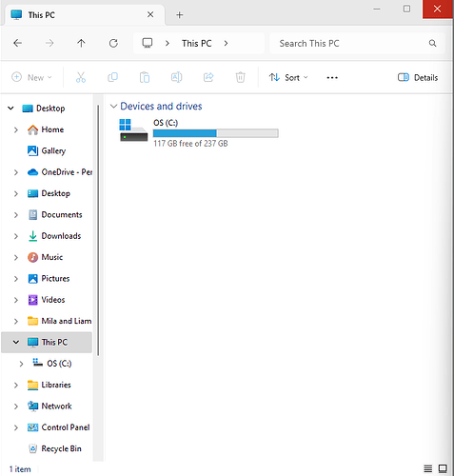
Task: Click the Delete trash icon
Action: click(241, 77)
